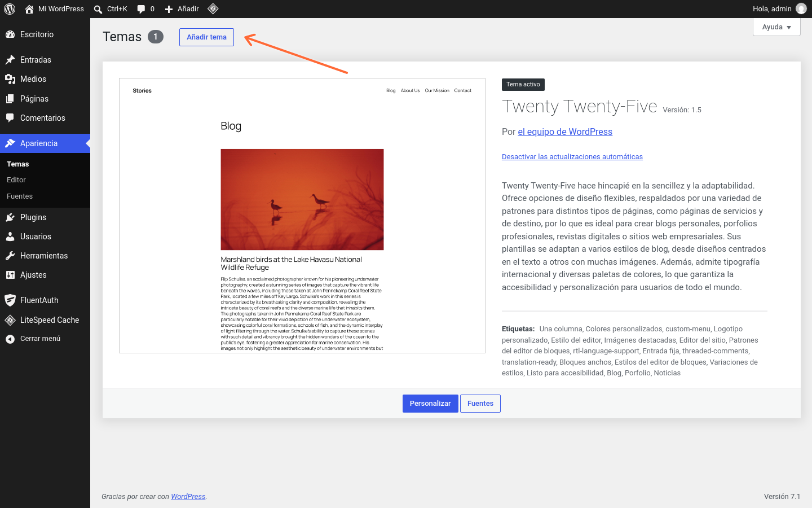Image resolution: width=812 pixels, height=508 pixels.
Task: Click the FluentAuth shield icon
Action: pyautogui.click(x=10, y=300)
